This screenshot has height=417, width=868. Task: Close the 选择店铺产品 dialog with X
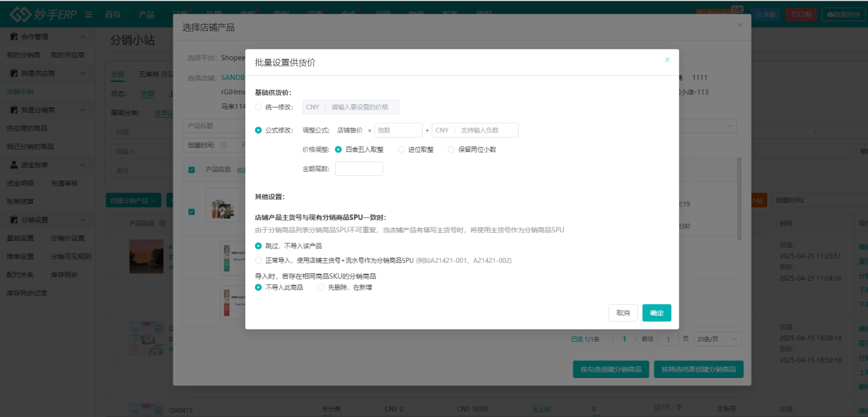(x=739, y=25)
